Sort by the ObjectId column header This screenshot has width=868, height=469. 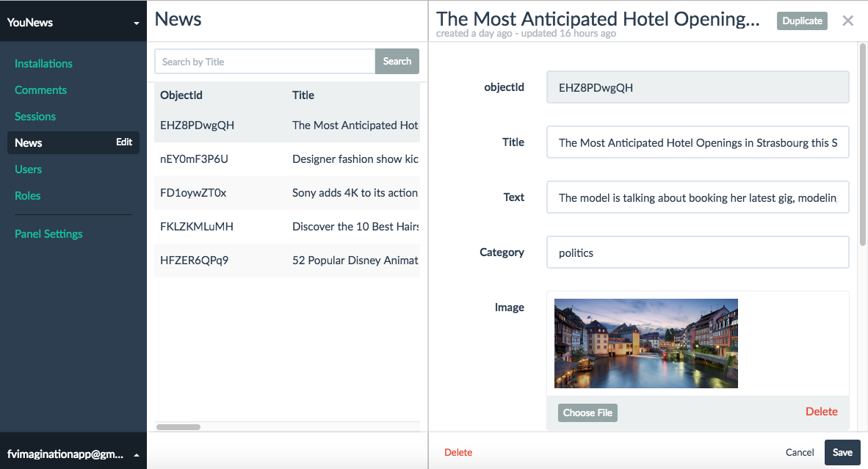181,95
